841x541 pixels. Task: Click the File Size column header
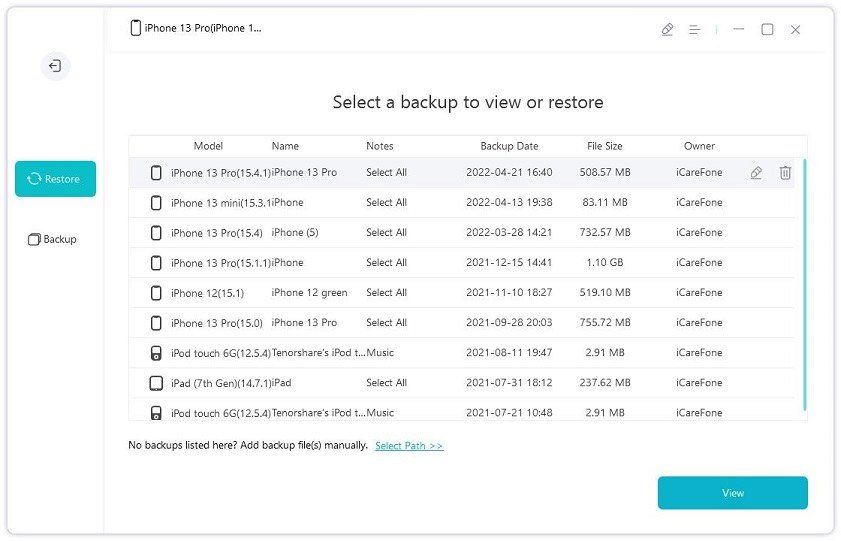[x=604, y=146]
